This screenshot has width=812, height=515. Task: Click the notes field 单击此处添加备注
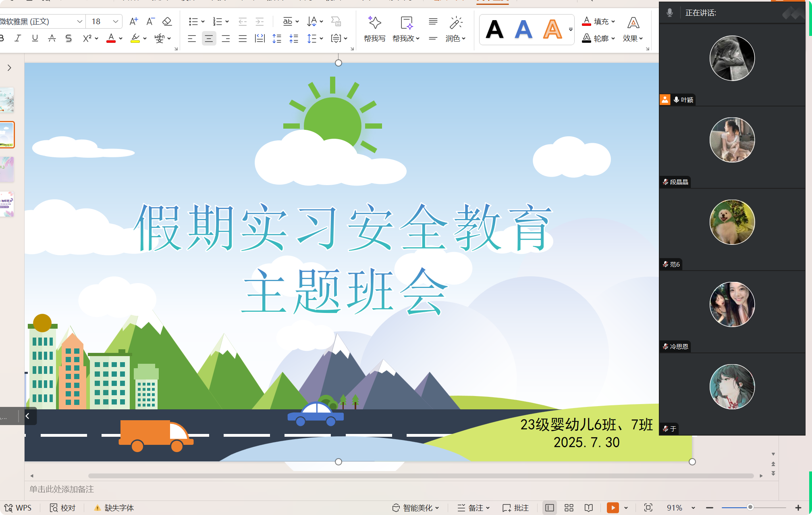(62, 489)
